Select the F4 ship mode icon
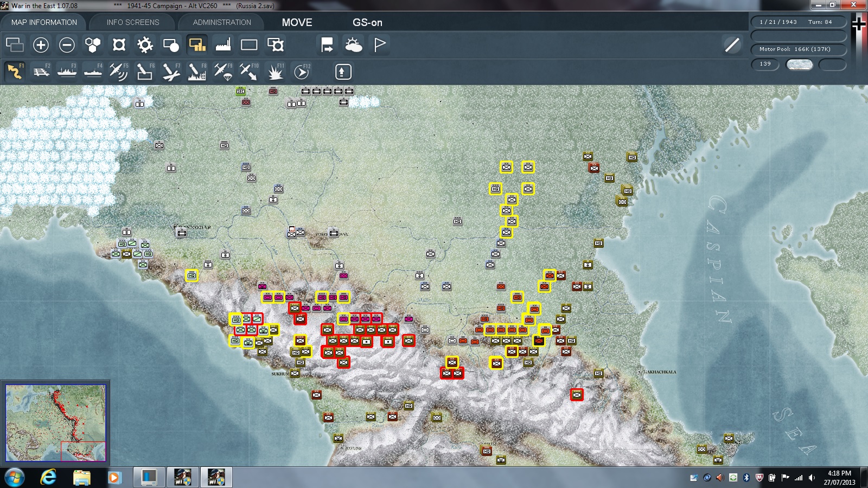 (x=93, y=72)
